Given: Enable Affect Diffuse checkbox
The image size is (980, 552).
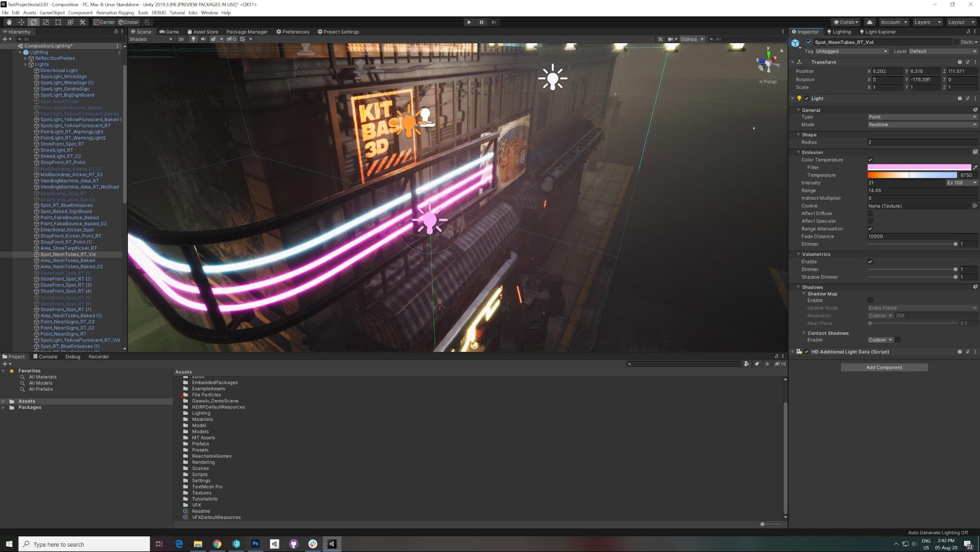Looking at the screenshot, I should click(870, 213).
